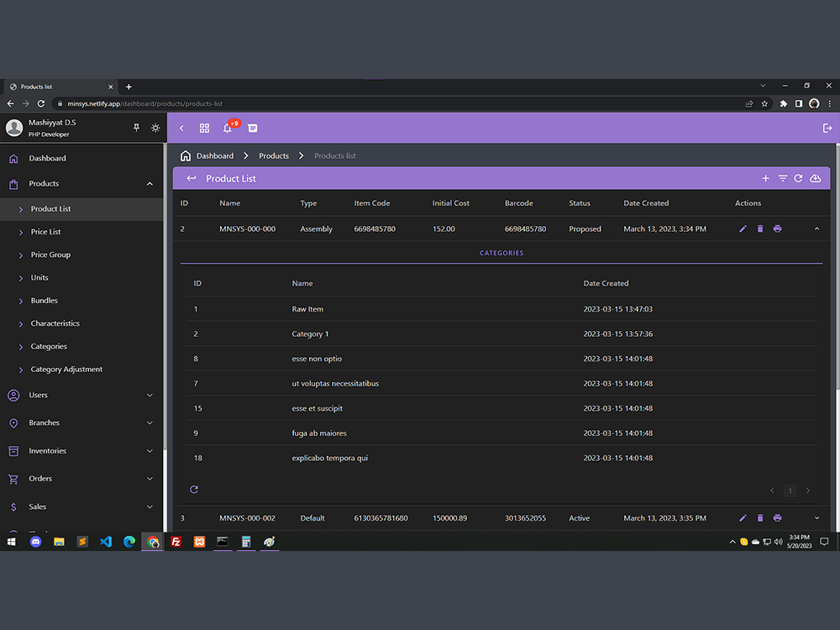Expand the Sales sidebar menu
The image size is (840, 630).
tap(150, 507)
